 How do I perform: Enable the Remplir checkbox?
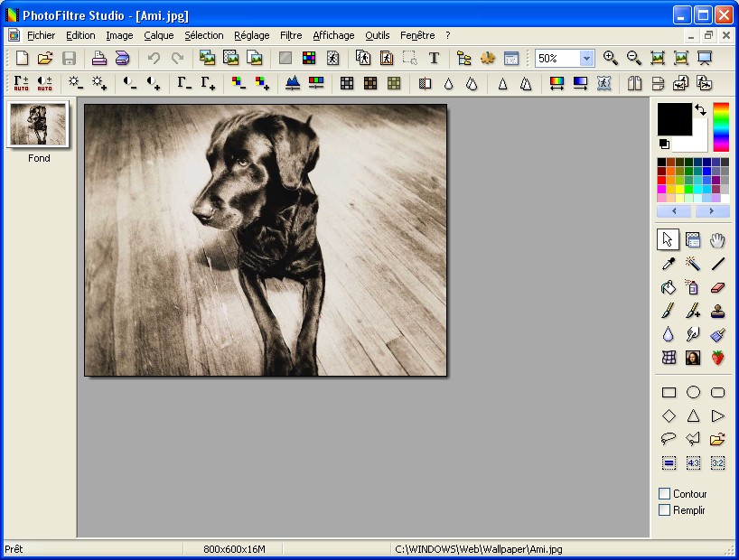pos(665,510)
